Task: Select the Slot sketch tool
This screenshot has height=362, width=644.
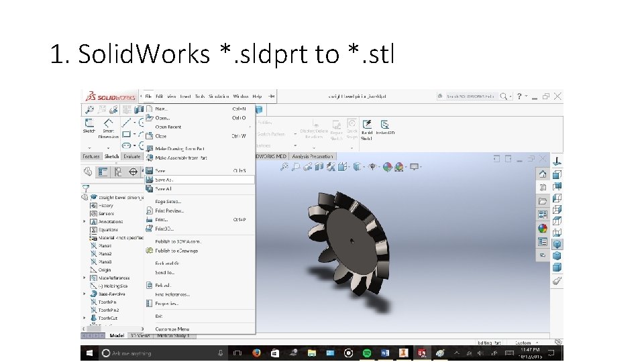Action: pos(127,145)
